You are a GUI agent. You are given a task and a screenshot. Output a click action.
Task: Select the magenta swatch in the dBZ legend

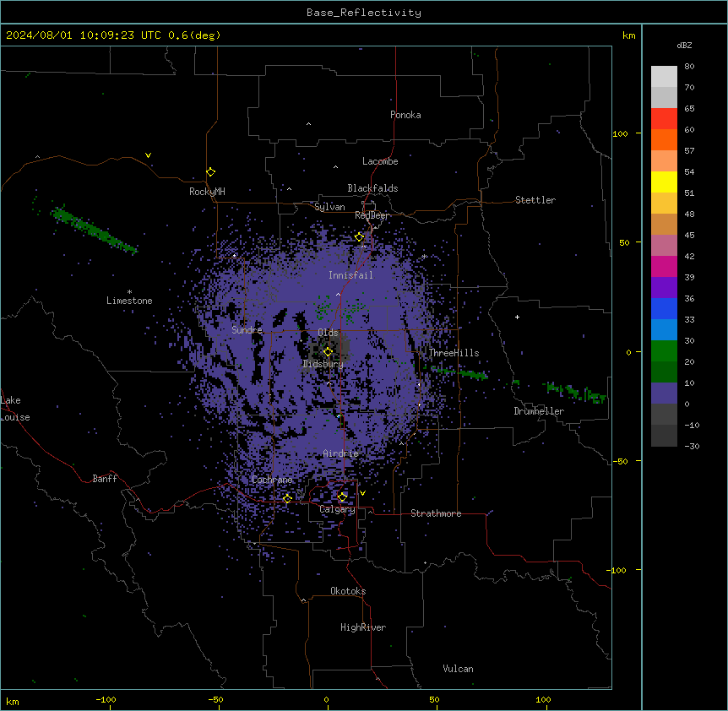click(664, 266)
